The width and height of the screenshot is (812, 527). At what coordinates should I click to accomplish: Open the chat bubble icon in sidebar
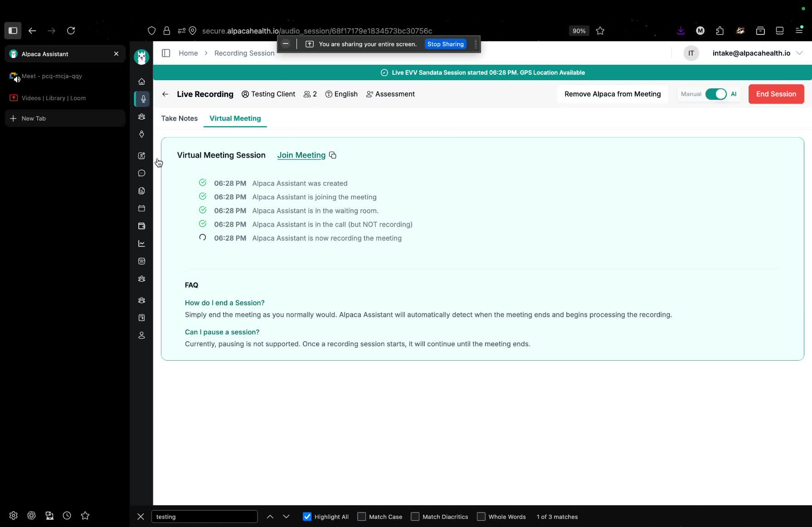[141, 173]
